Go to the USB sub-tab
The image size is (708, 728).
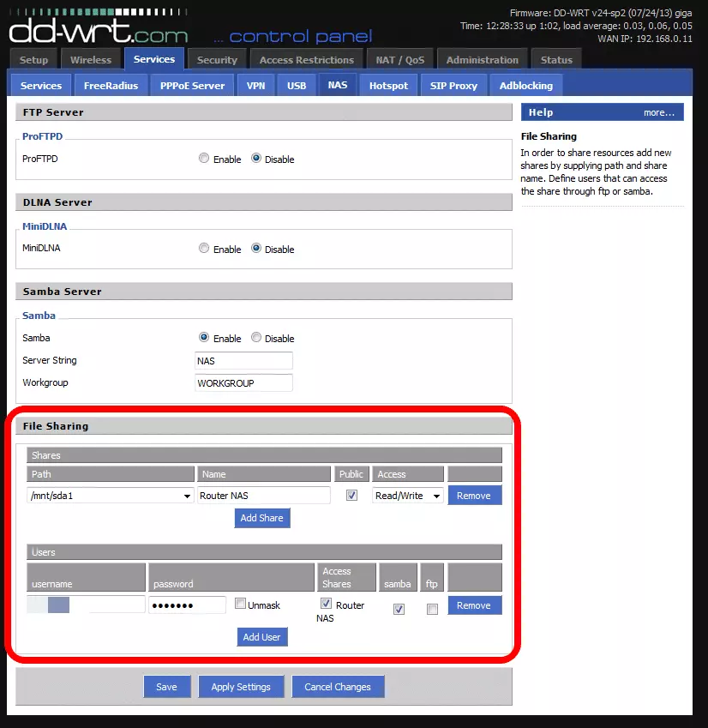coord(297,86)
